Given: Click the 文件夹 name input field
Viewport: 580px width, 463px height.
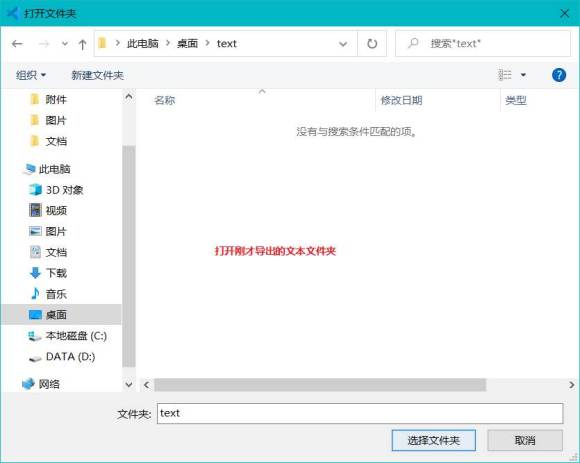Looking at the screenshot, I should [360, 413].
